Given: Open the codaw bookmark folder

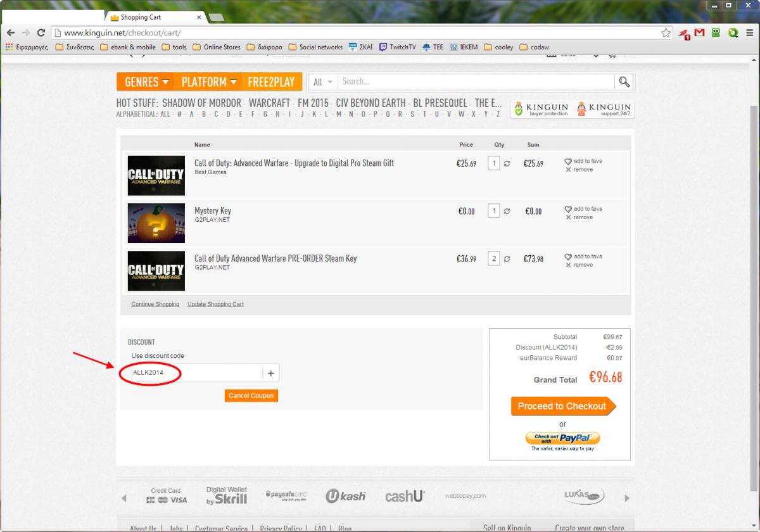Looking at the screenshot, I should (x=536, y=47).
